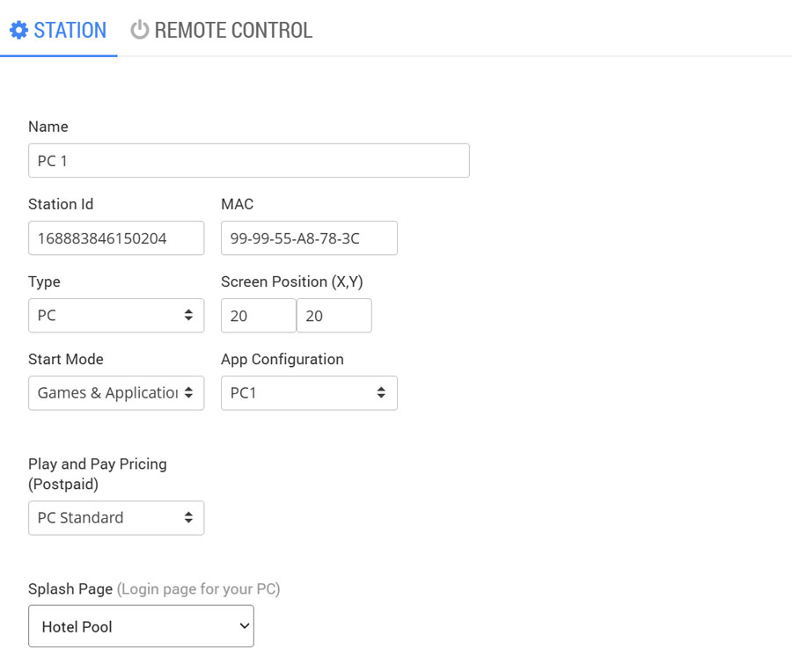
Task: Click the Splash Page label text
Action: tap(70, 589)
